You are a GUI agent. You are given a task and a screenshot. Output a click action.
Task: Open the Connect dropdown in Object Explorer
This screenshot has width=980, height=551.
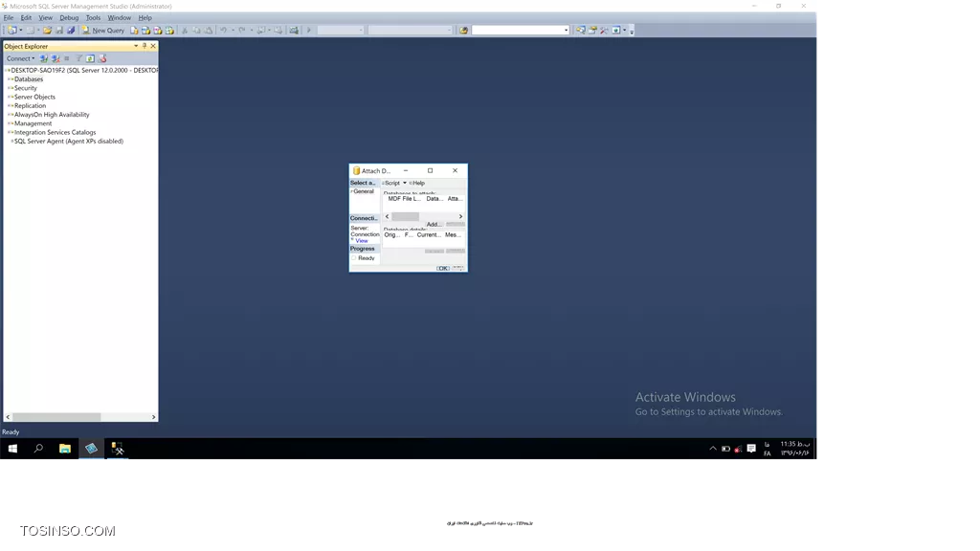coord(21,58)
